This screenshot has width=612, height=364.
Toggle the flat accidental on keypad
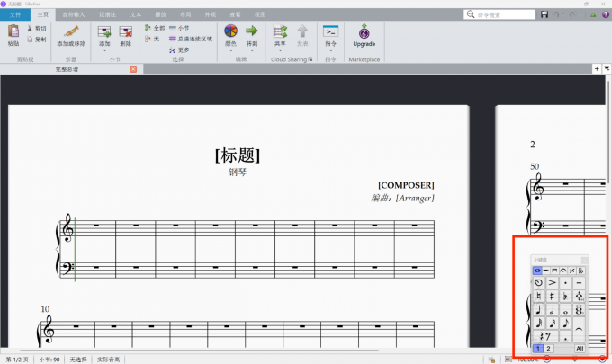coord(565,297)
